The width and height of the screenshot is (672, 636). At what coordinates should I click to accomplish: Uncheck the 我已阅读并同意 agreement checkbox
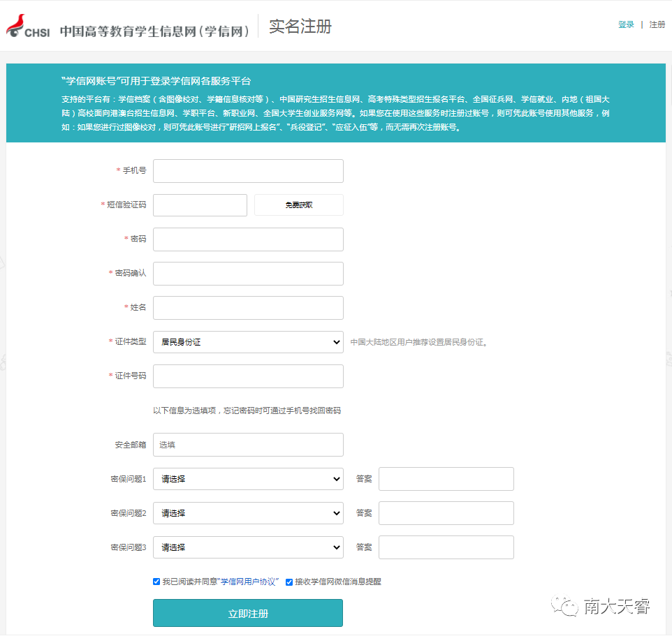point(156,582)
